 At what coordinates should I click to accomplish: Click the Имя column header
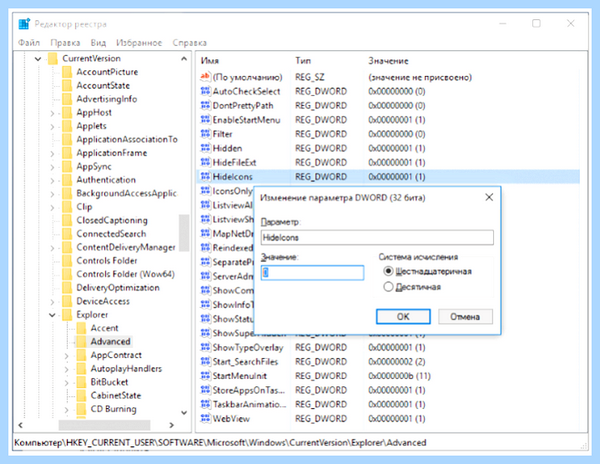[x=209, y=61]
